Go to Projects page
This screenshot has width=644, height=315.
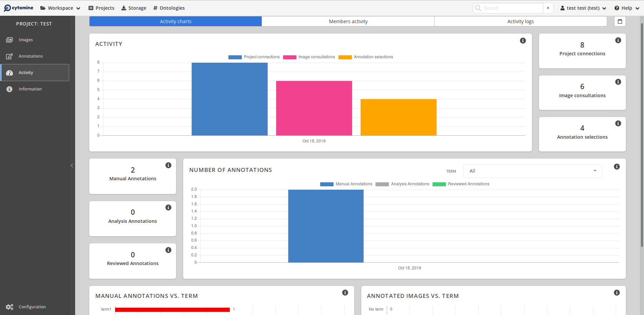(x=101, y=8)
